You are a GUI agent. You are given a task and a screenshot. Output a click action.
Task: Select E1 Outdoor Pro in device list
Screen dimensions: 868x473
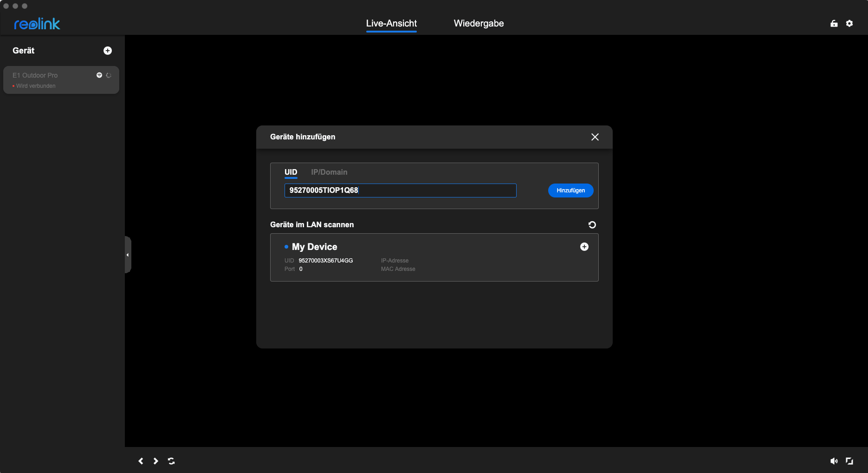coord(51,80)
